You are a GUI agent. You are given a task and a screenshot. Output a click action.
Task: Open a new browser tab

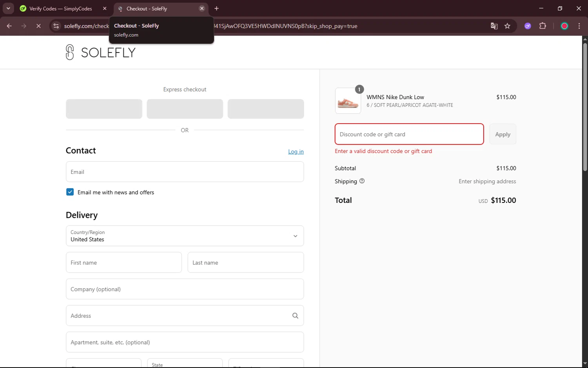pos(217,9)
